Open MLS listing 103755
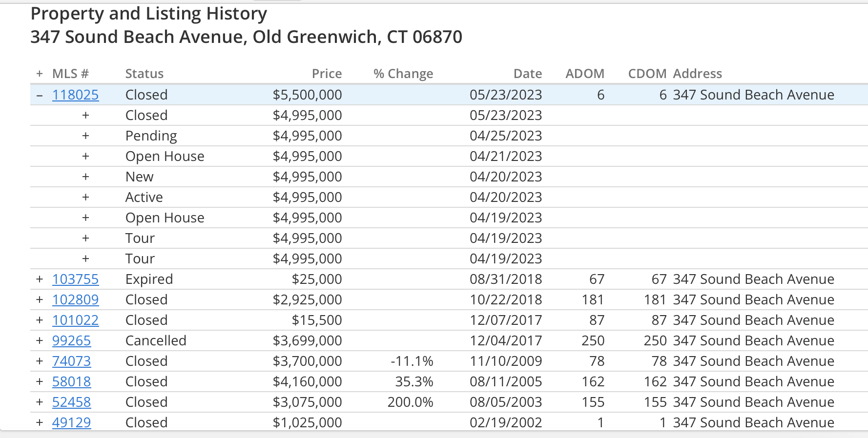The image size is (868, 438). coord(75,279)
